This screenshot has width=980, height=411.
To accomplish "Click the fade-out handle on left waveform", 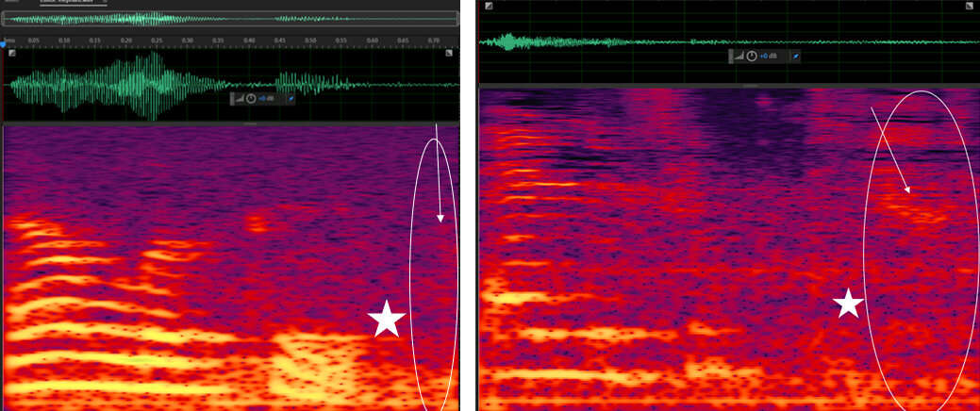I will pos(451,54).
